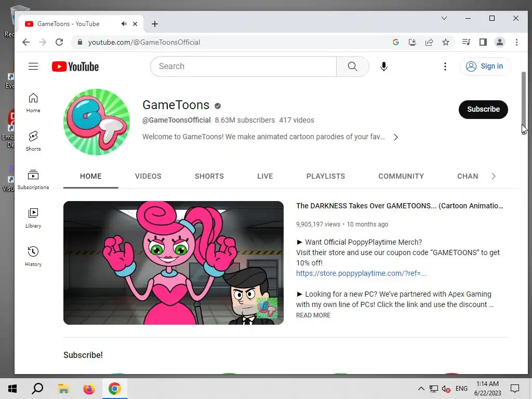Click the @GameToonsOfficial handle
The image size is (532, 399).
pyautogui.click(x=177, y=120)
